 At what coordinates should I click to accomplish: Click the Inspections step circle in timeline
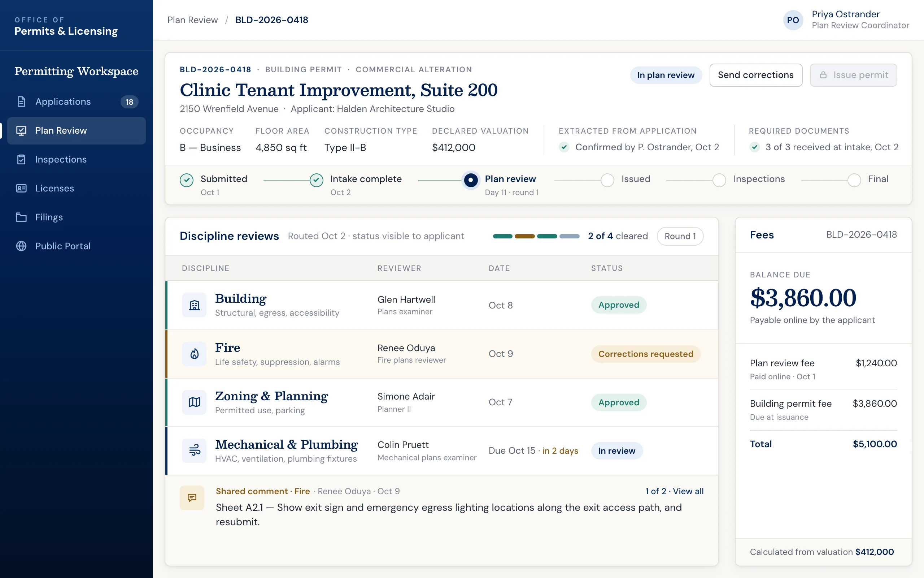(x=719, y=180)
